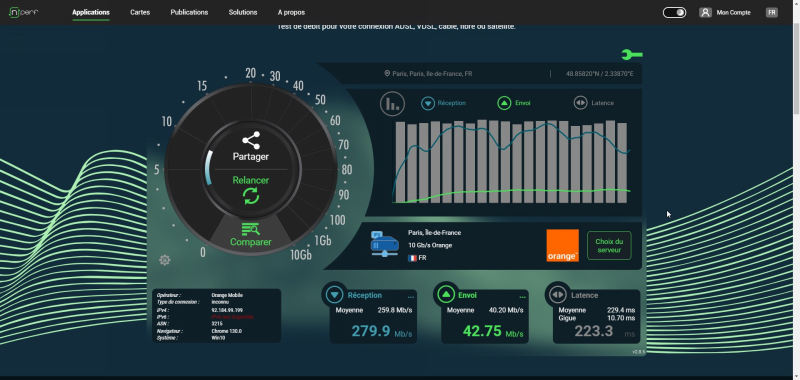
Task: Open the Cartes menu
Action: coord(140,12)
